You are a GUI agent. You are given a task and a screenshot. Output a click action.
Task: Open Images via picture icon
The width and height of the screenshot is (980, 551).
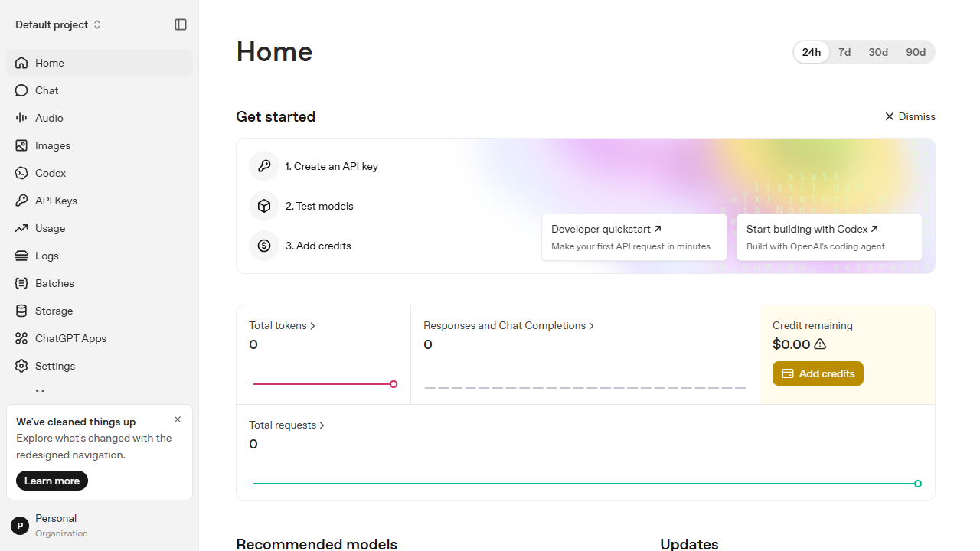(x=21, y=145)
